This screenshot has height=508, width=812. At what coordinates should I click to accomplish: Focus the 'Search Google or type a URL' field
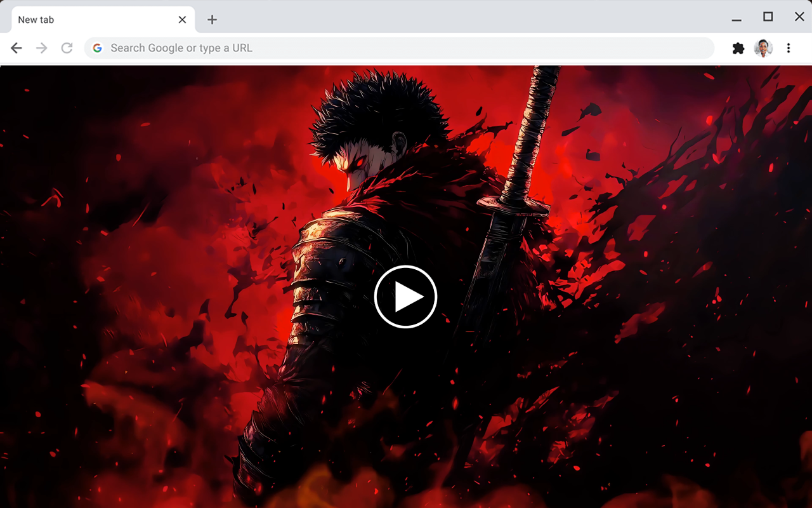click(400, 48)
